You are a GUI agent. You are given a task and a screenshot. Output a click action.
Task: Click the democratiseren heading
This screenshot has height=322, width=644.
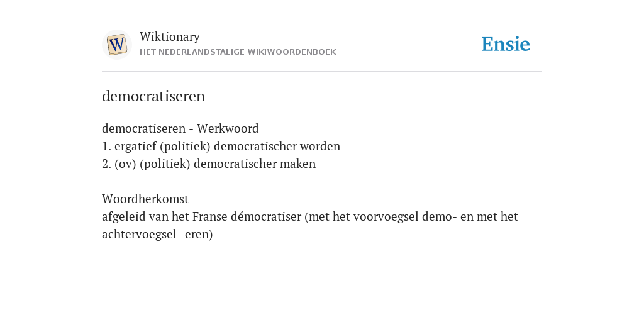(153, 96)
